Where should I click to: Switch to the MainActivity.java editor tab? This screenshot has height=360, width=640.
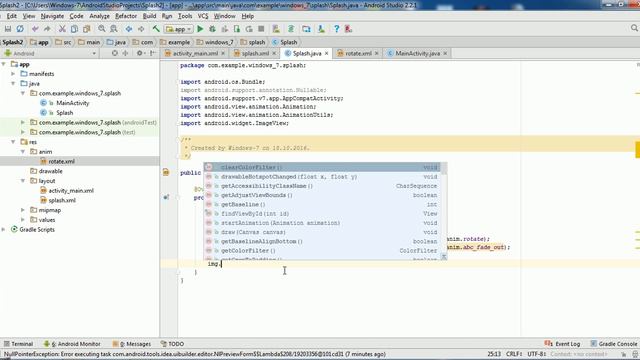pos(418,53)
